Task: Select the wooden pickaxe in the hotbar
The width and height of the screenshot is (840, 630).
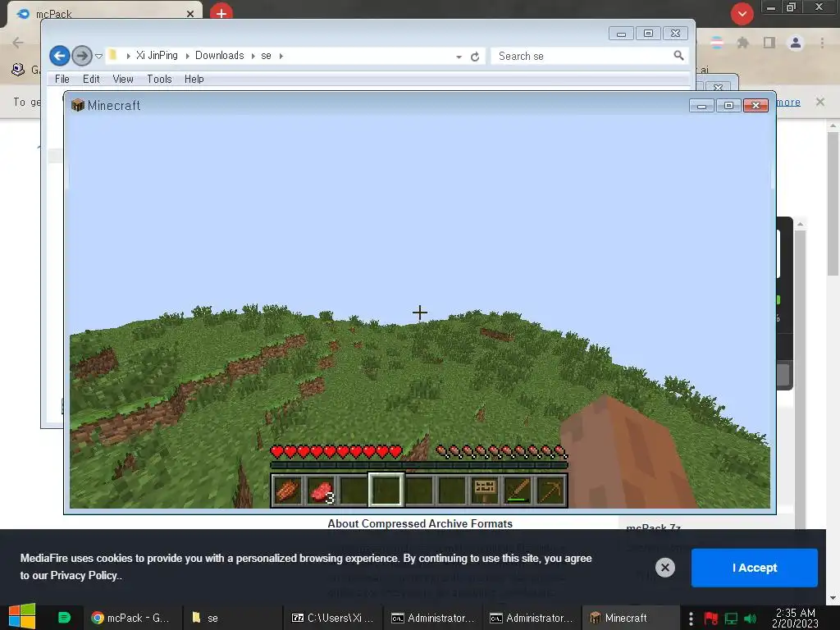Action: [551, 491]
